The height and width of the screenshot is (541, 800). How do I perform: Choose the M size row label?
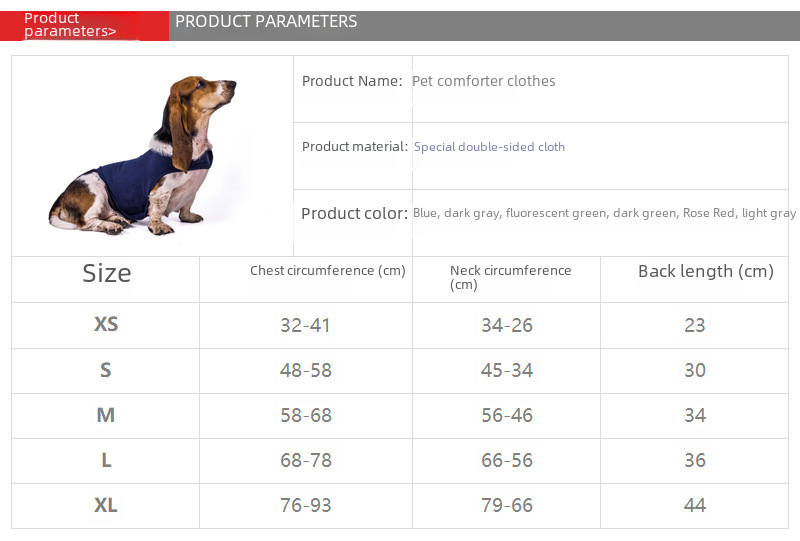106,415
